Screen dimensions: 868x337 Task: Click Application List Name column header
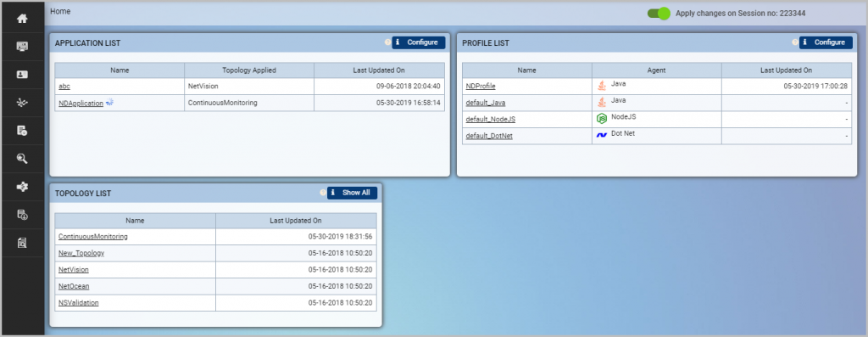tap(120, 70)
